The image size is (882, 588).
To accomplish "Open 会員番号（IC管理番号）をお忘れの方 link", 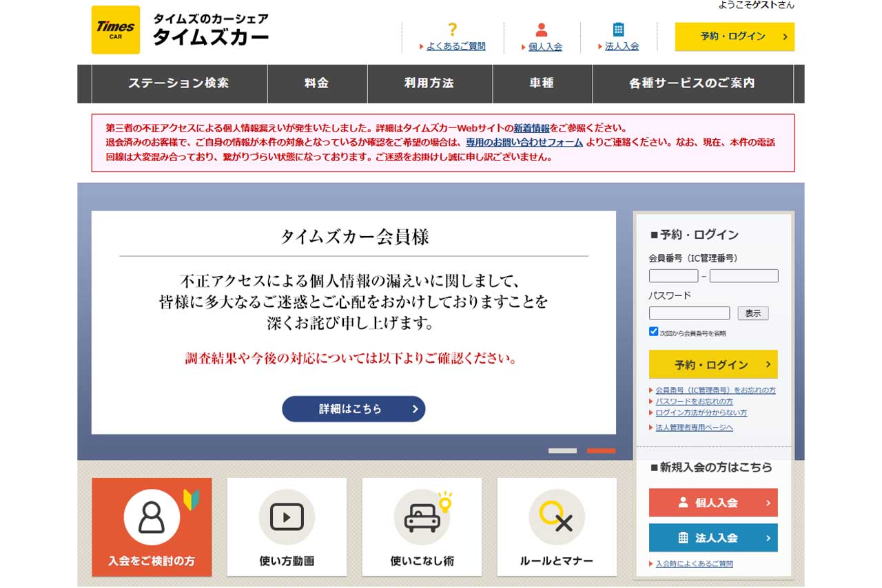I will pos(715,390).
